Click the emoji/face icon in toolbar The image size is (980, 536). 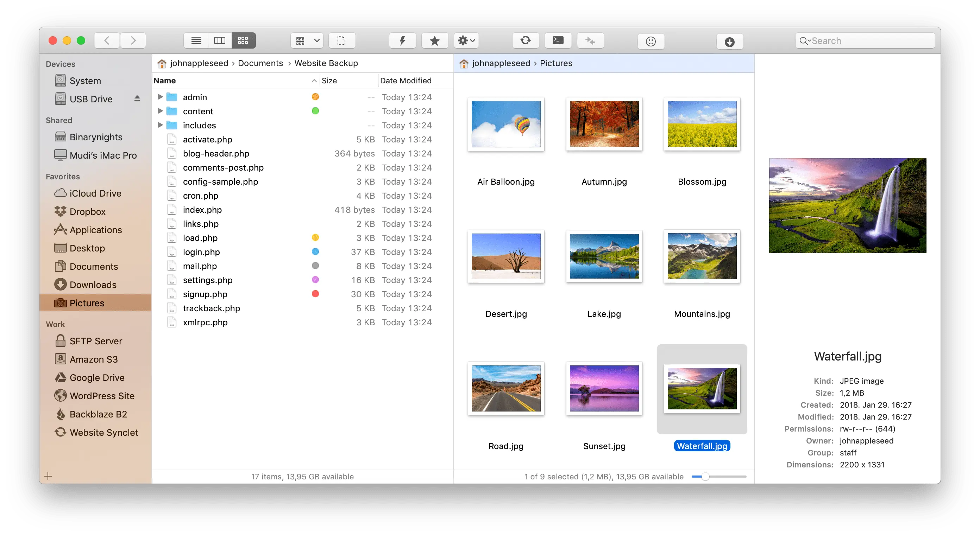(651, 41)
